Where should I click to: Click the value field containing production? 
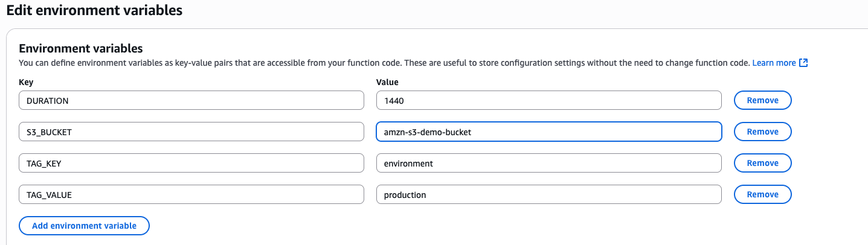(548, 195)
